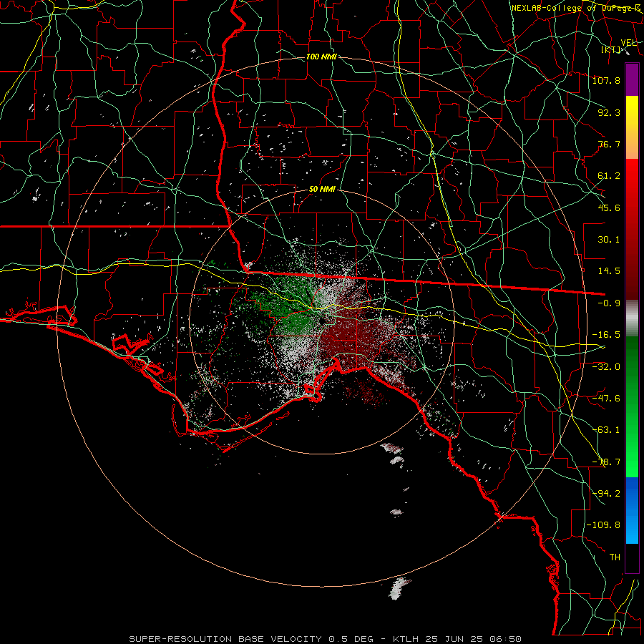Click the 50 NMI range ring label

[322, 190]
